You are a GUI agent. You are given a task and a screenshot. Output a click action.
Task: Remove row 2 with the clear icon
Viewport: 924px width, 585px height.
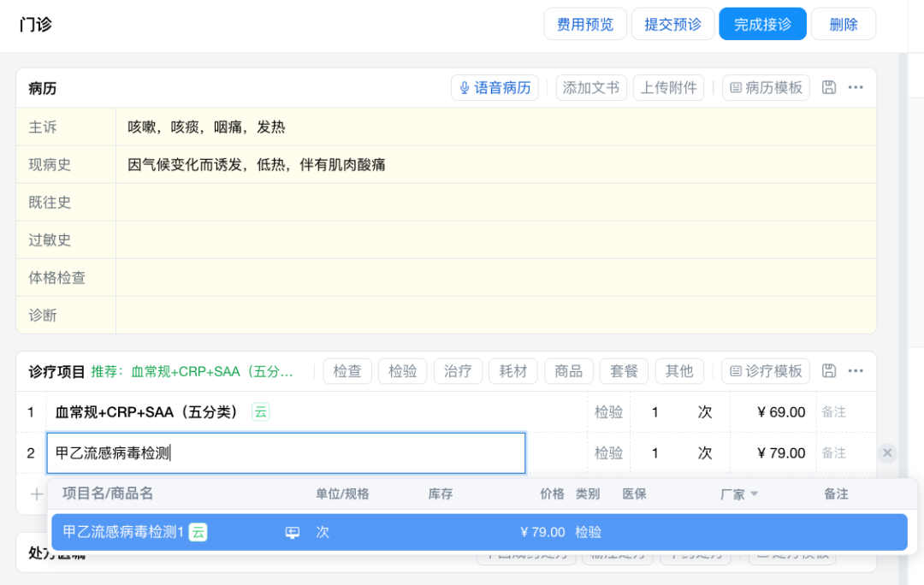[887, 453]
